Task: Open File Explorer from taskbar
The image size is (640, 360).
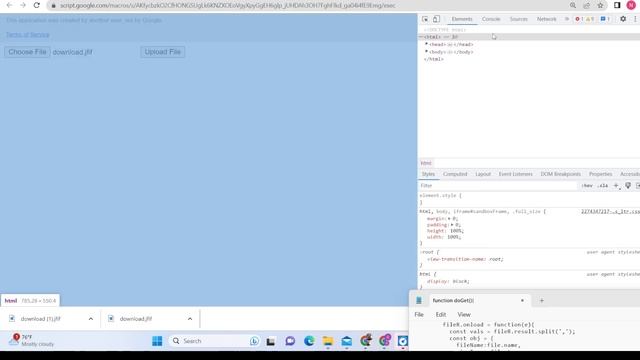Action: [x=328, y=341]
